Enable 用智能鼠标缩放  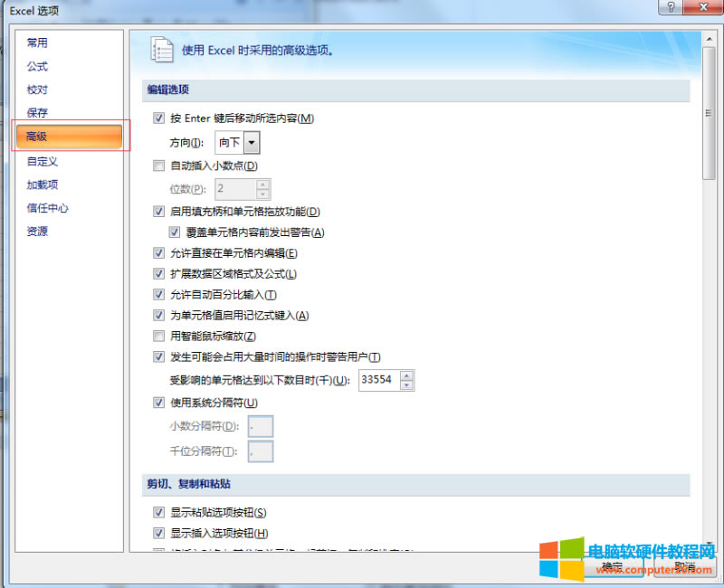tap(159, 336)
